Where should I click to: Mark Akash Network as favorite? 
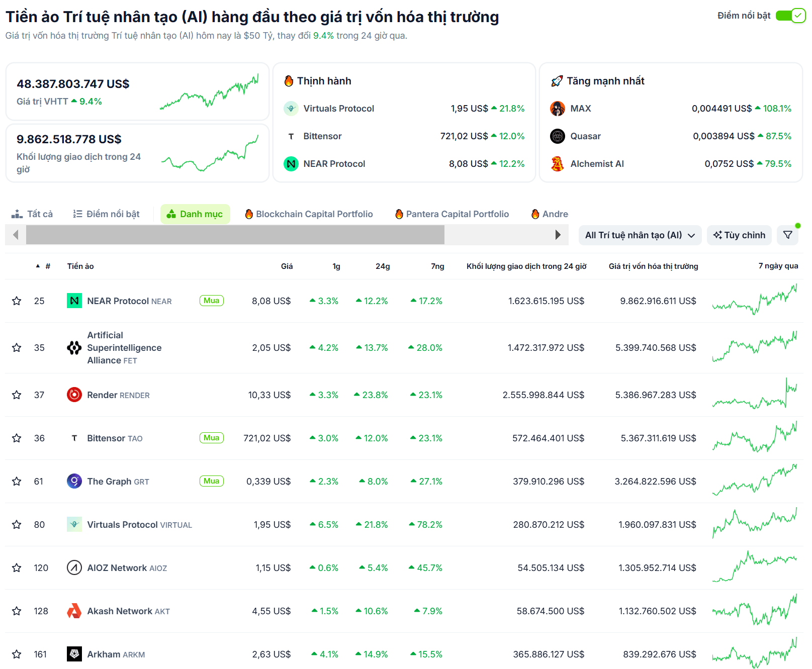(x=17, y=611)
